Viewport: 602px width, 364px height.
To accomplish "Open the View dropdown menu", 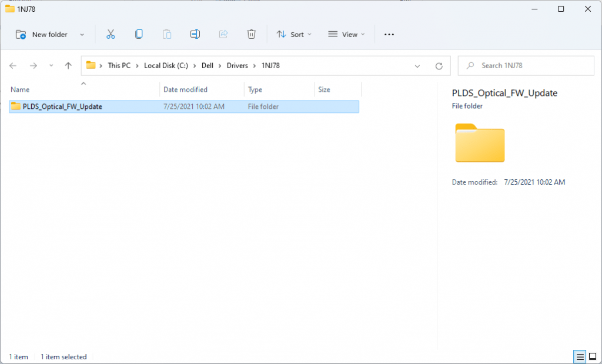I will pyautogui.click(x=346, y=35).
